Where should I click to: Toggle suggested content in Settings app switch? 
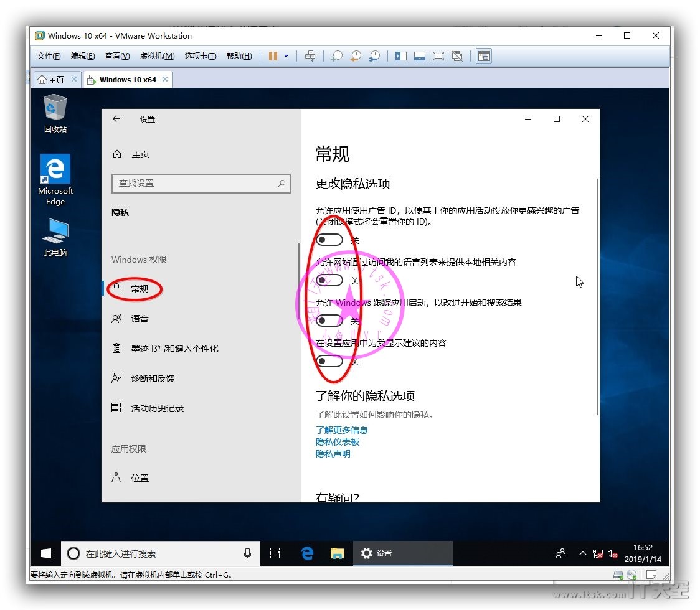329,360
